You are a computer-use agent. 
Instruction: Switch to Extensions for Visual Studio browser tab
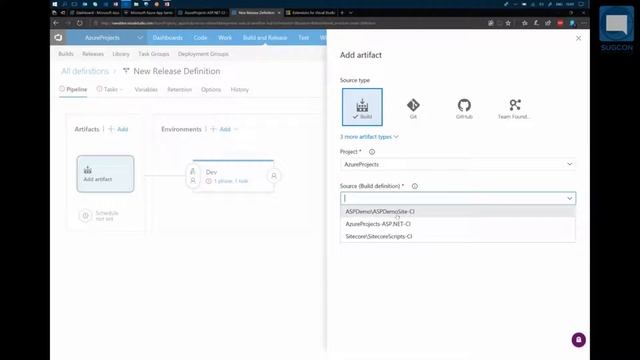(x=310, y=13)
